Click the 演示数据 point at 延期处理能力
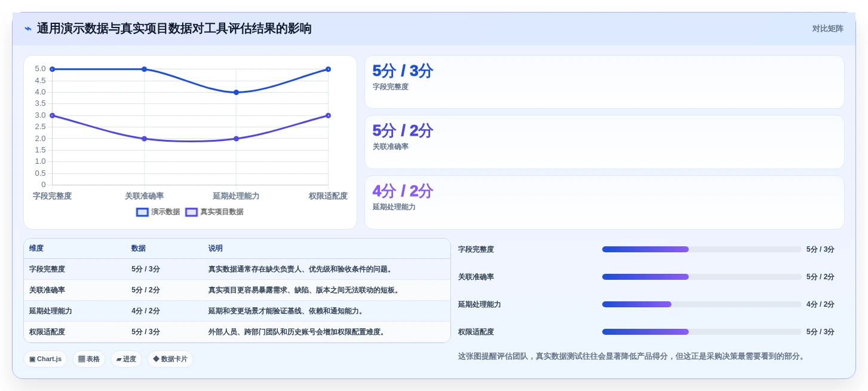 click(236, 92)
